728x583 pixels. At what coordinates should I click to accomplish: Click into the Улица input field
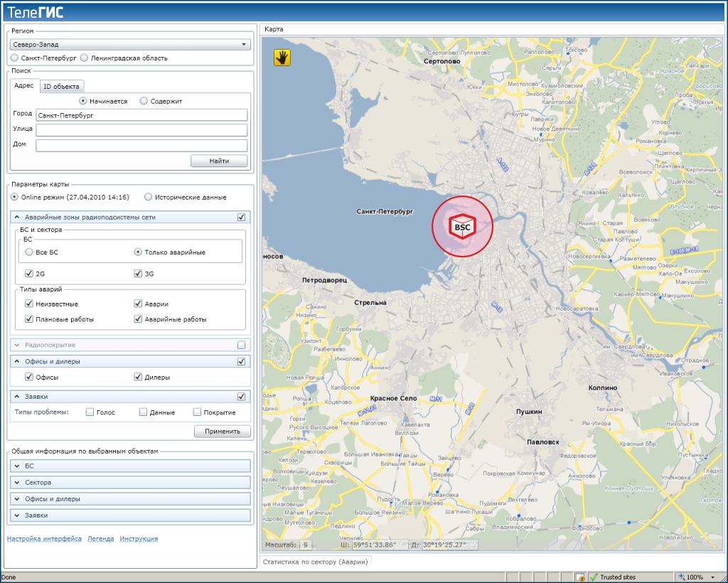tap(141, 130)
